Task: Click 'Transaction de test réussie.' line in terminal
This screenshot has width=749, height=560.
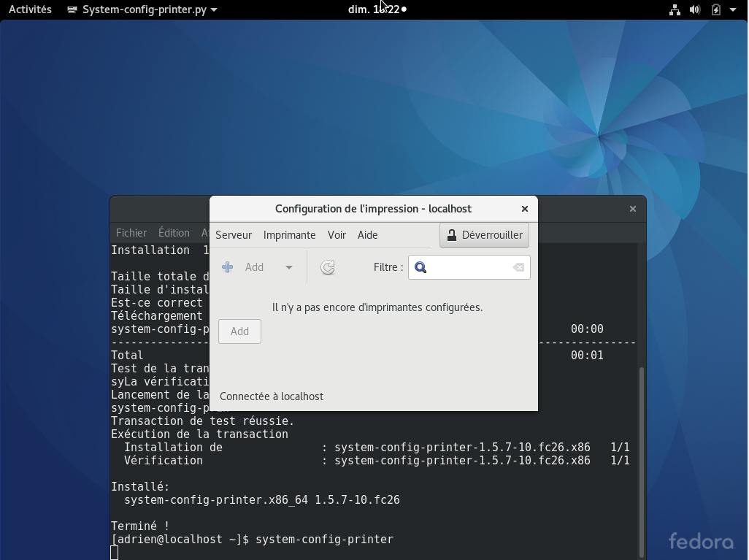Action: click(x=202, y=421)
